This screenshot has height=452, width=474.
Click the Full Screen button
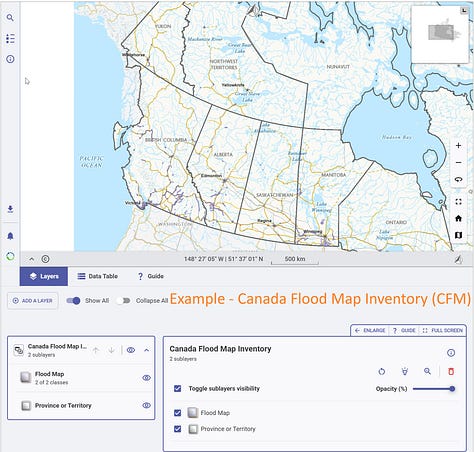point(443,330)
